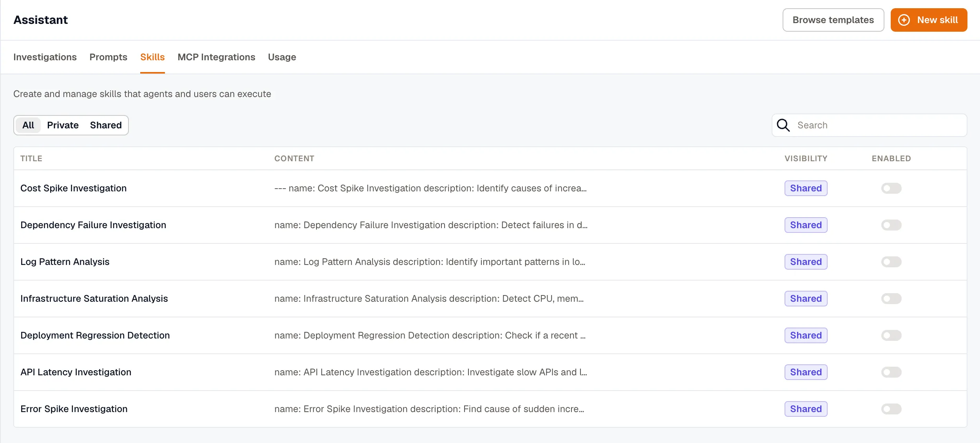This screenshot has width=980, height=443.
Task: Open Log Pattern Analysis row title
Action: coord(65,262)
